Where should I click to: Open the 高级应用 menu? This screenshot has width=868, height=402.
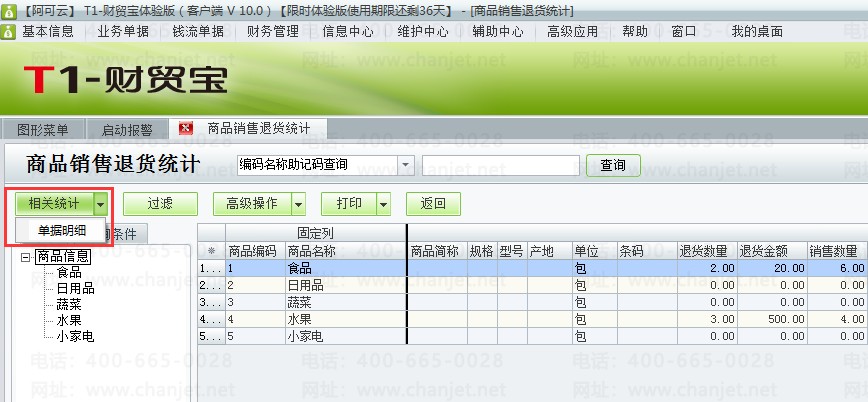coord(572,32)
